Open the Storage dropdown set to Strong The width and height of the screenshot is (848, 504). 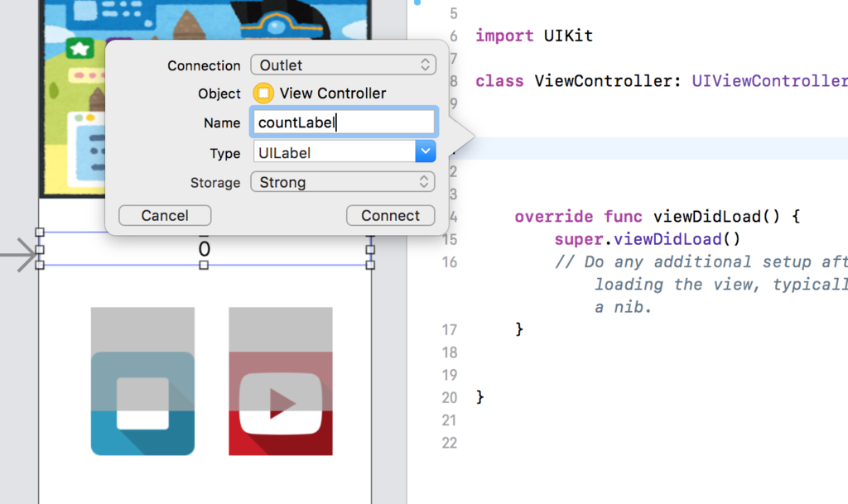coord(343,182)
